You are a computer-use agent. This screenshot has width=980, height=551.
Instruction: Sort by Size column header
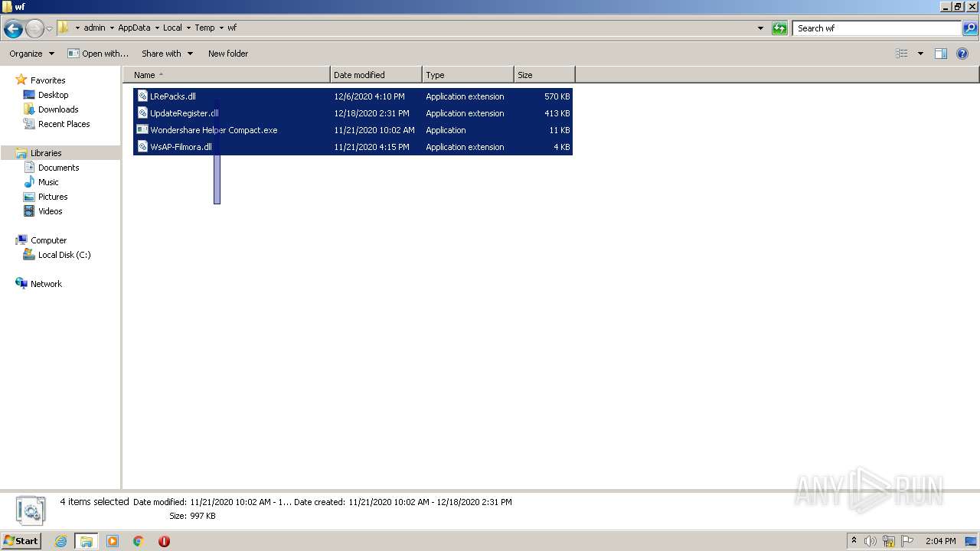click(544, 75)
